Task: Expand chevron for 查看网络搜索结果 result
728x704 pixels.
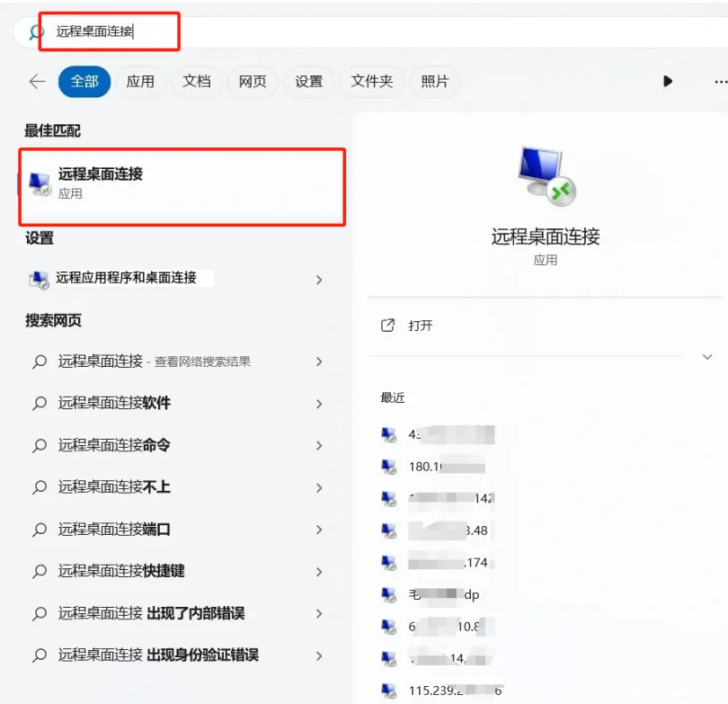Action: (319, 361)
